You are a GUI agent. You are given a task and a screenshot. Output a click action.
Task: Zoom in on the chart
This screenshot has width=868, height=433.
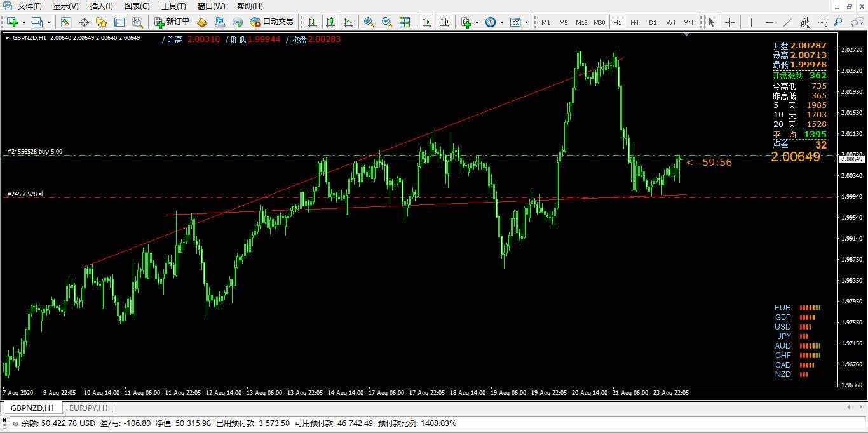(369, 22)
